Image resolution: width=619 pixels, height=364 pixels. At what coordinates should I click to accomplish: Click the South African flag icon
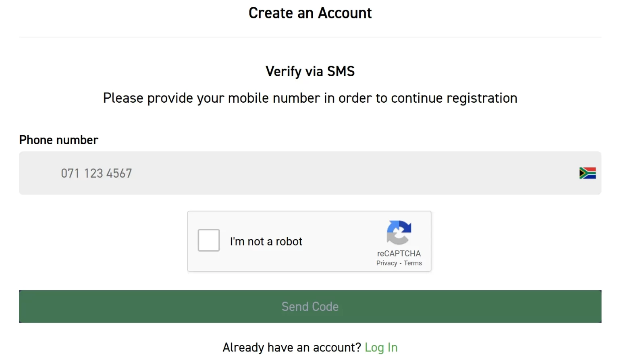[x=587, y=173]
